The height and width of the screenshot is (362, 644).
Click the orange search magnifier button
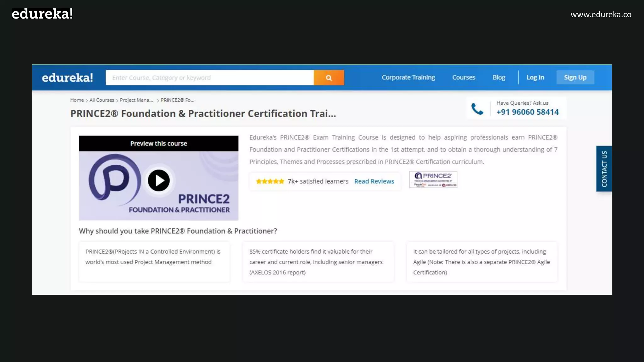(329, 78)
